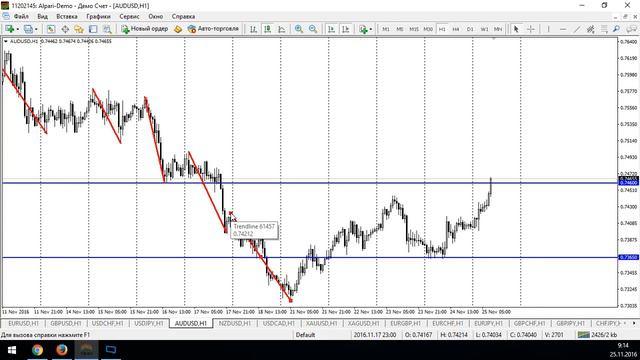The width and height of the screenshot is (640, 360).
Task: Expand the Profiles dropdown arrow
Action: click(36, 29)
